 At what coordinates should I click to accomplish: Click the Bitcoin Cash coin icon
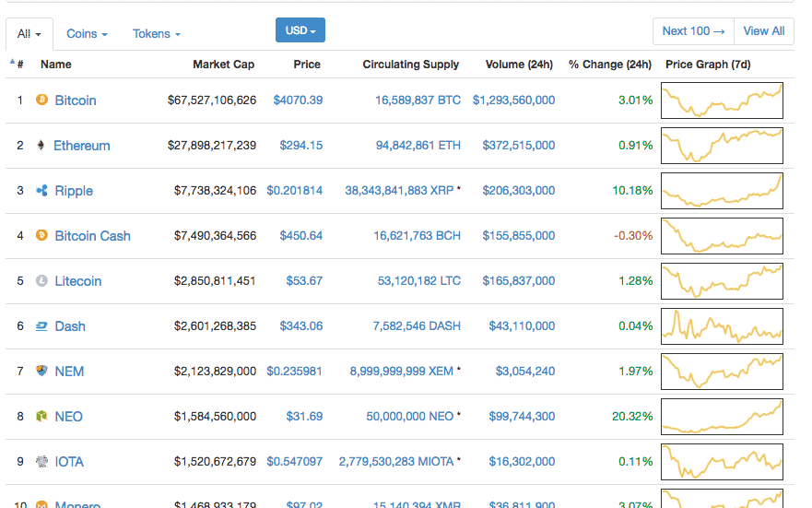(42, 235)
